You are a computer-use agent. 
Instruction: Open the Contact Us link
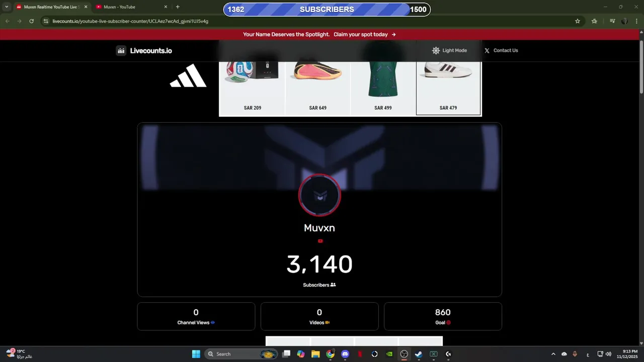(x=501, y=50)
